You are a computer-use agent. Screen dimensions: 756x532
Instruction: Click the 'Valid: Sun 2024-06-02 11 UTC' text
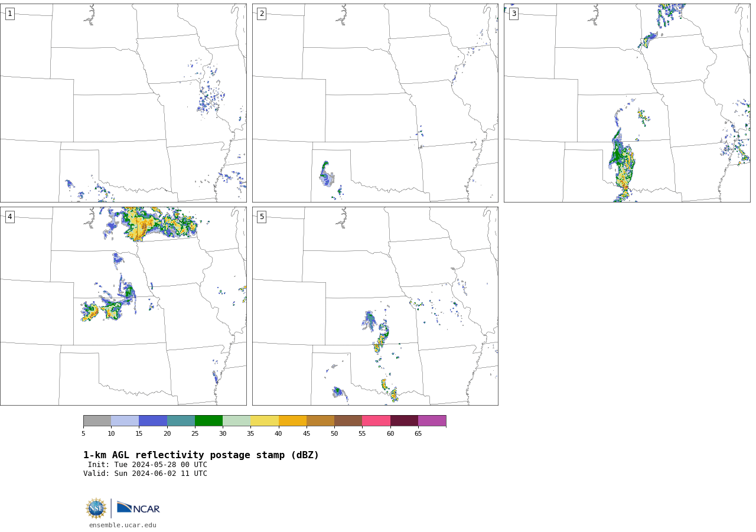pos(145,474)
